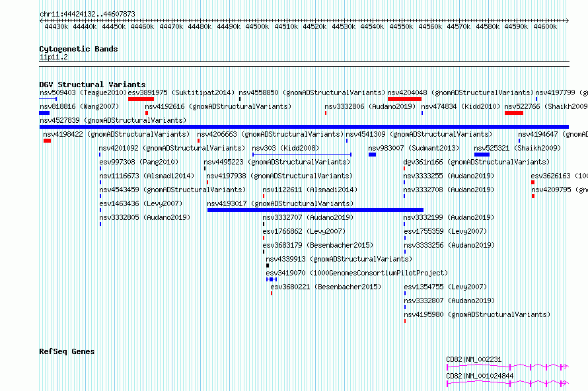Open variant nsv4495223 label
Screen dimensions: 588x391
(277, 162)
